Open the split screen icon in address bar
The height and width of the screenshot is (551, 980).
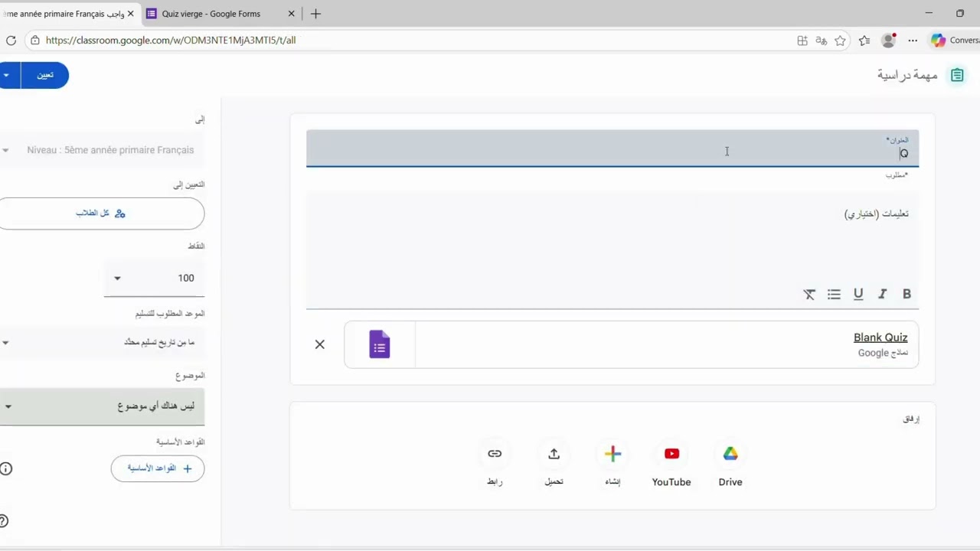(802, 41)
